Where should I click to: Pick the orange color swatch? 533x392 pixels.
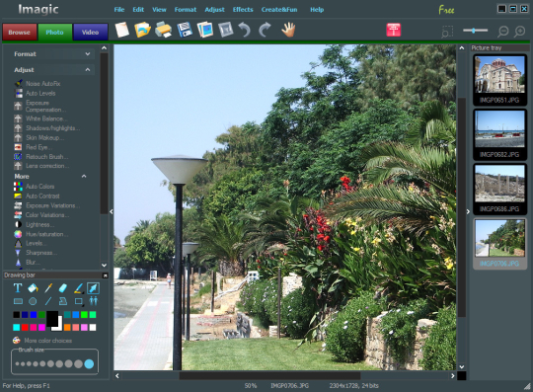pyautogui.click(x=67, y=327)
